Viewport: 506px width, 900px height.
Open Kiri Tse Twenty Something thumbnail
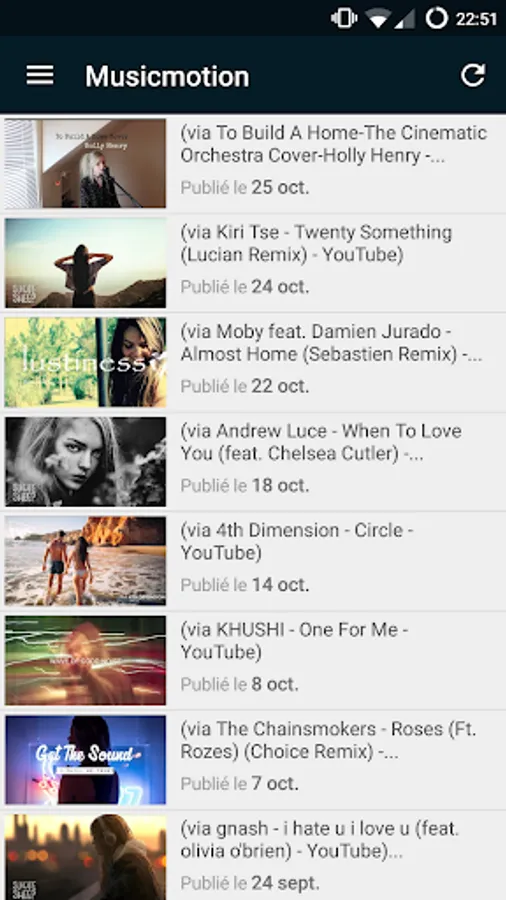point(85,263)
